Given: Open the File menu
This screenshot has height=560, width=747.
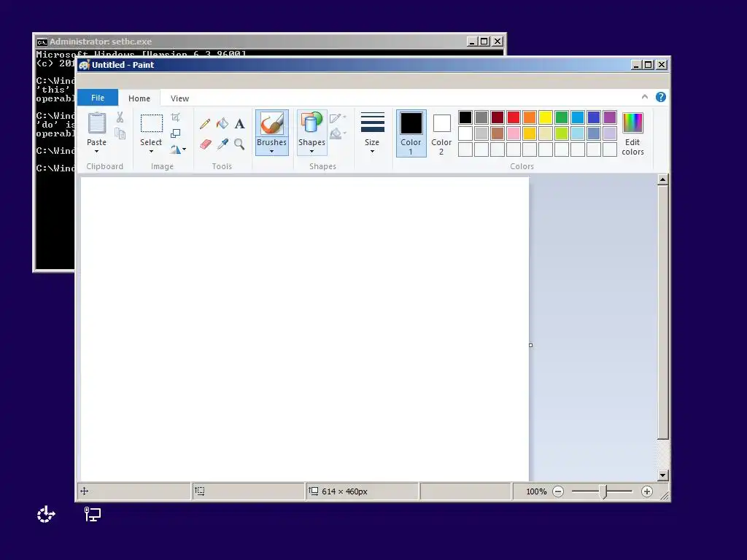Looking at the screenshot, I should (x=98, y=98).
